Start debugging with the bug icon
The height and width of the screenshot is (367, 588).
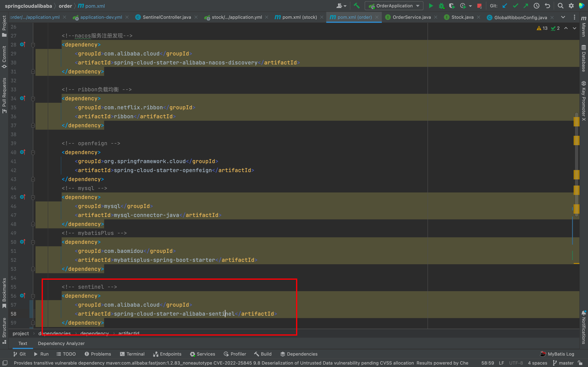(441, 6)
